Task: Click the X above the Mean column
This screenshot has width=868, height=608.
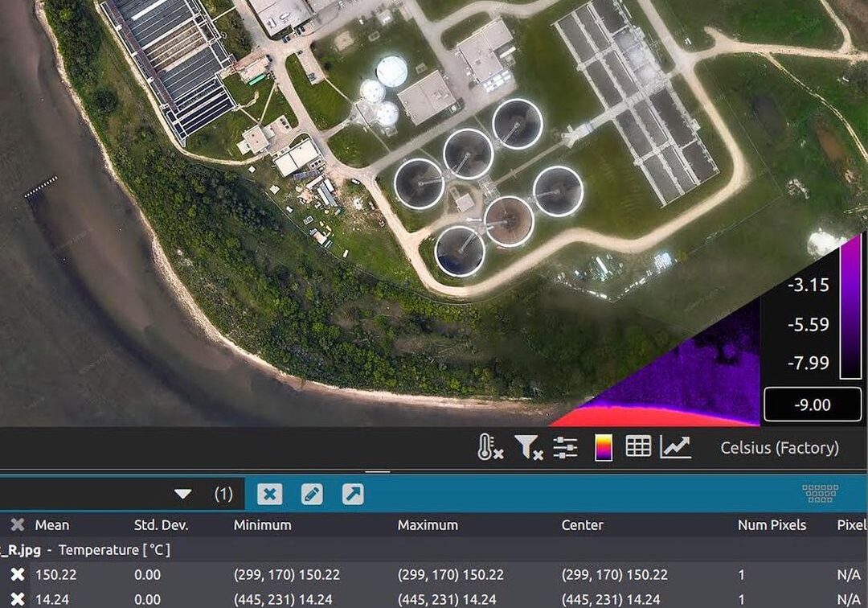Action: pos(18,524)
